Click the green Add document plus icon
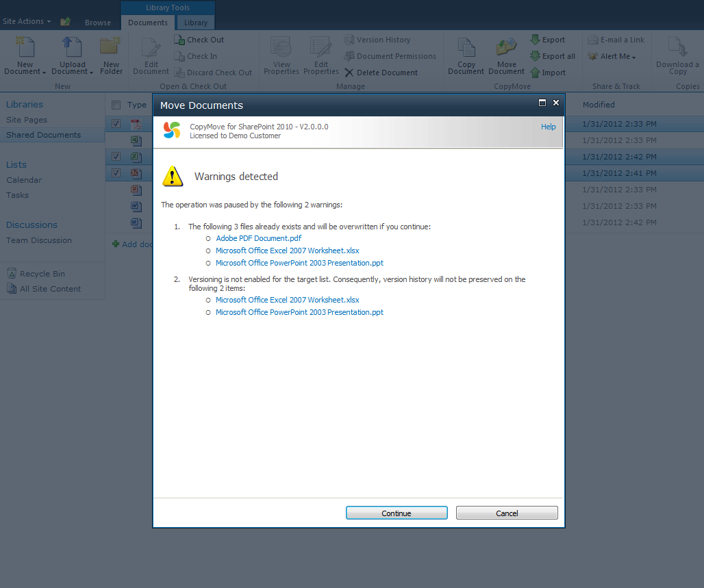This screenshot has height=588, width=704. tap(116, 244)
